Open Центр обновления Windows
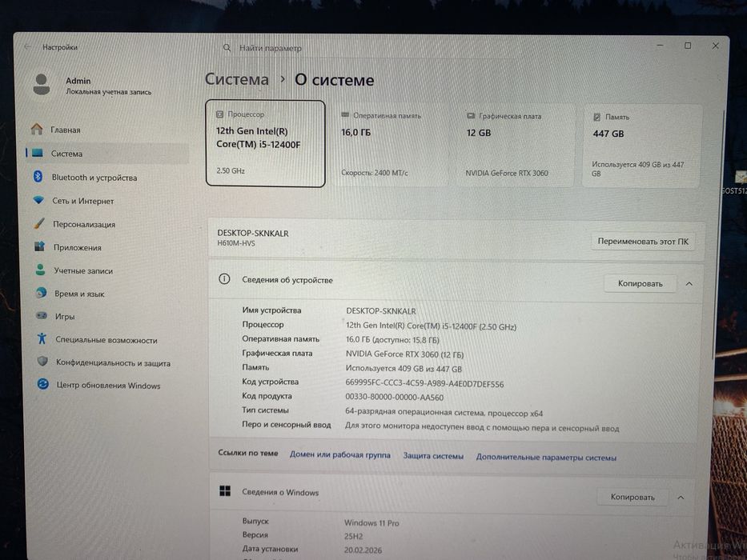 pyautogui.click(x=110, y=385)
